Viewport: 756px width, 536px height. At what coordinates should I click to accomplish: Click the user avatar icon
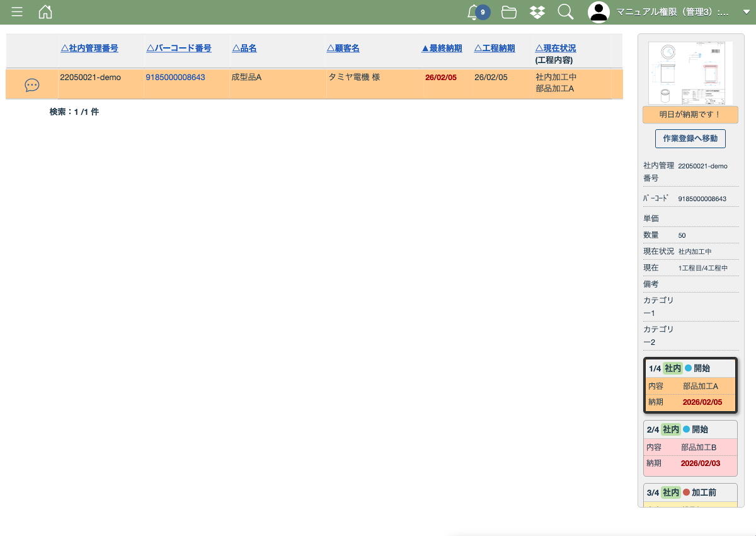(598, 12)
